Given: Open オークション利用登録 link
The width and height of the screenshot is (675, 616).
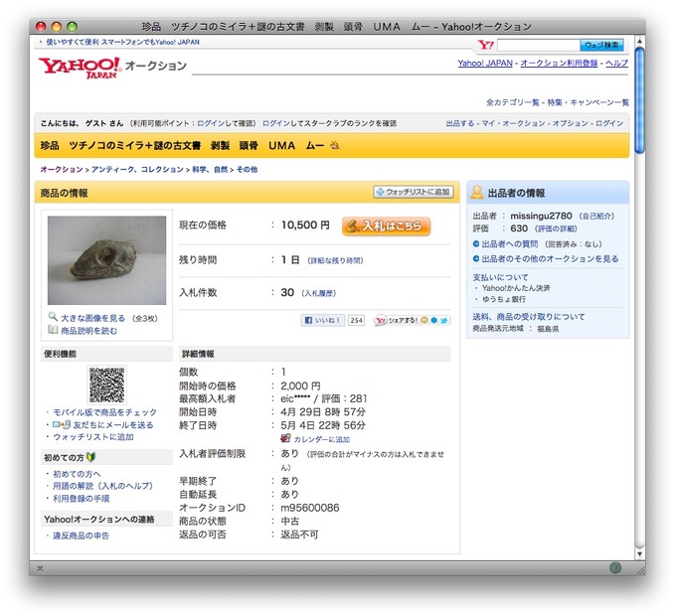Looking at the screenshot, I should point(559,64).
